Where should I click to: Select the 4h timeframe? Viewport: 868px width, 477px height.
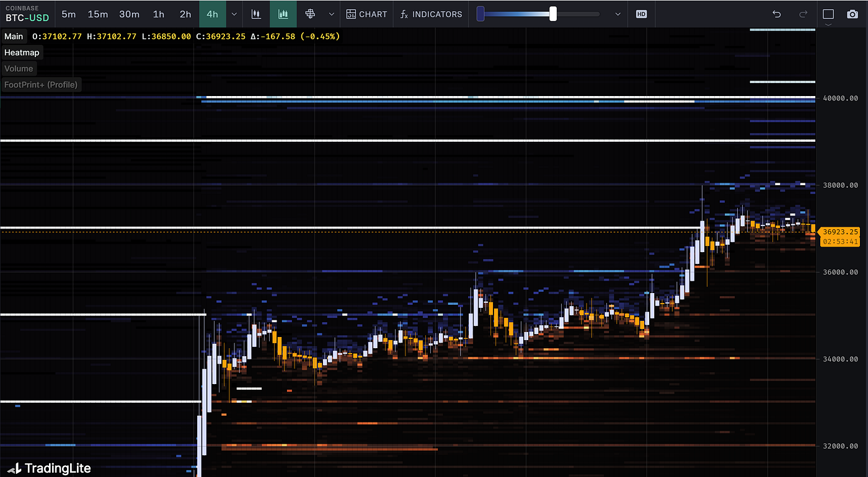tap(212, 14)
